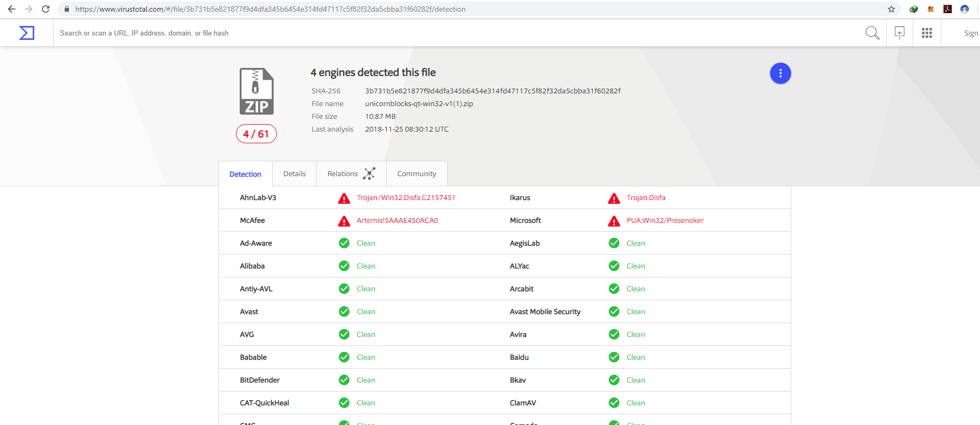Image resolution: width=980 pixels, height=425 pixels.
Task: Click the Microsoft engine name
Action: click(526, 220)
